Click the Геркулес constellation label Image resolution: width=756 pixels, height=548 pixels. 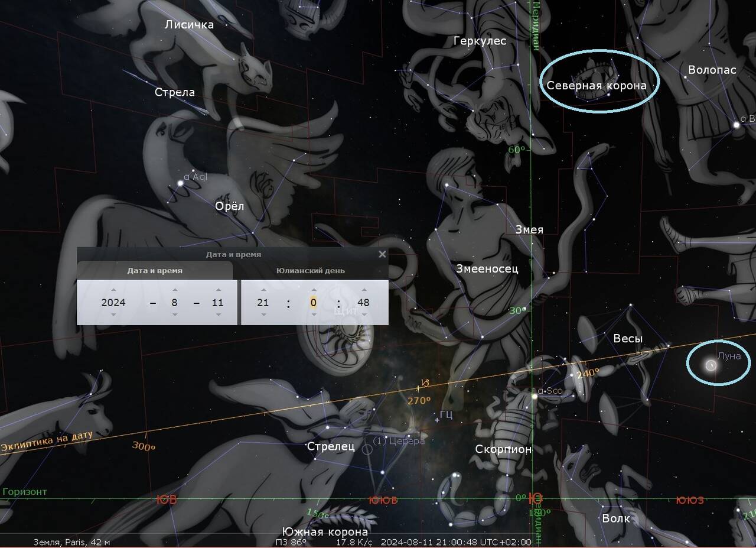[x=480, y=41]
